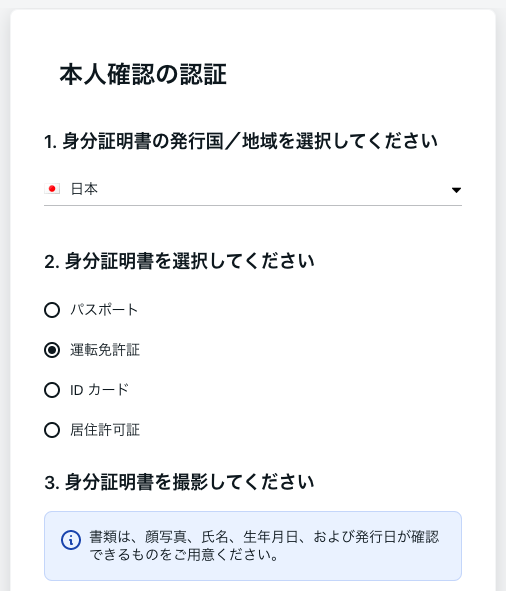Click the できるものをご用意ください text line
Screen dimensions: 506x591
point(184,554)
